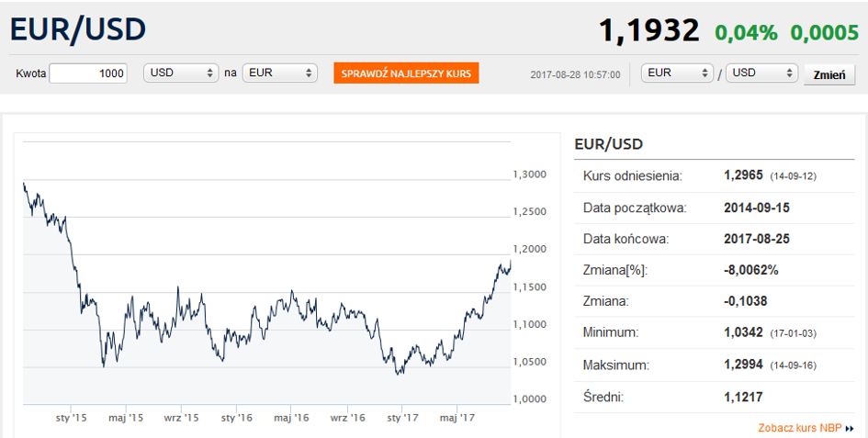
Task: Select the Minimum row value 1,0342
Action: click(745, 332)
